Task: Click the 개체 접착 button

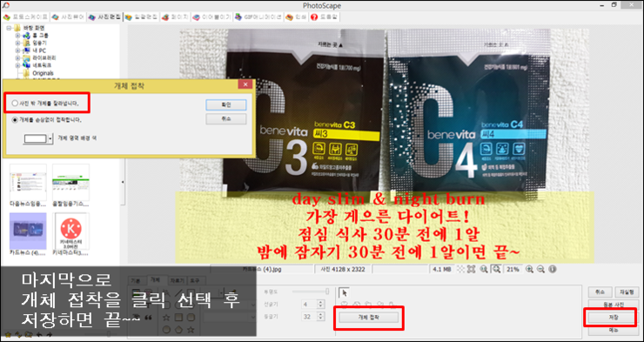Action: pyautogui.click(x=369, y=318)
